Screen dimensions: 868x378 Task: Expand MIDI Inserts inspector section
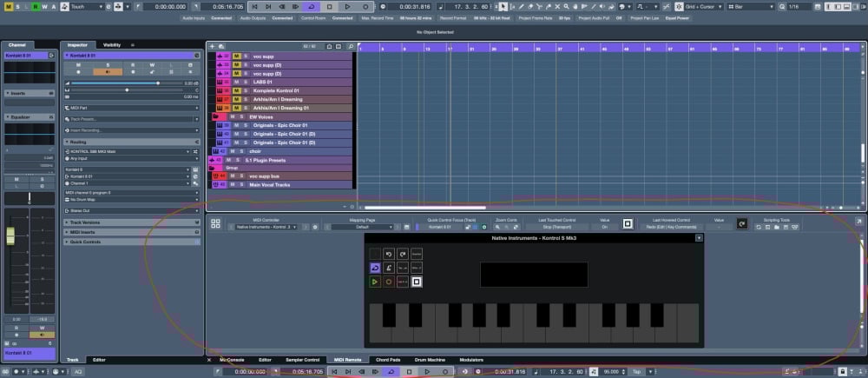pos(132,232)
